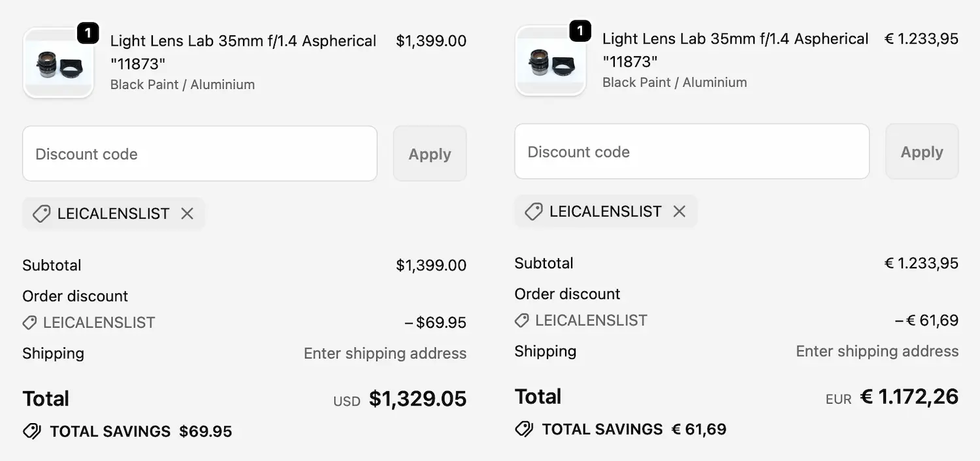Screen dimensions: 980x461
Task: Open the right lens product thumbnail
Action: tap(550, 60)
